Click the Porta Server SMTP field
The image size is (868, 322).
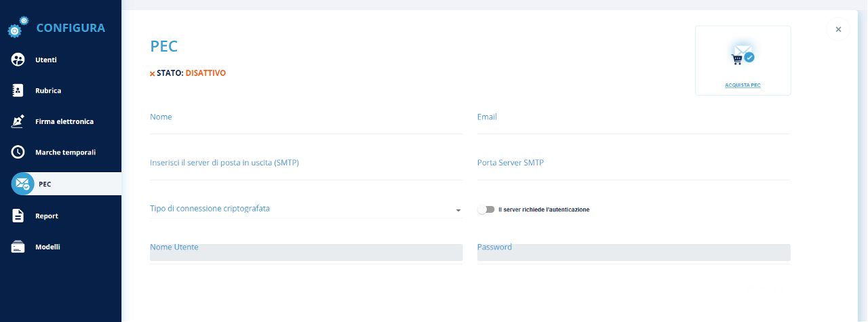point(633,169)
